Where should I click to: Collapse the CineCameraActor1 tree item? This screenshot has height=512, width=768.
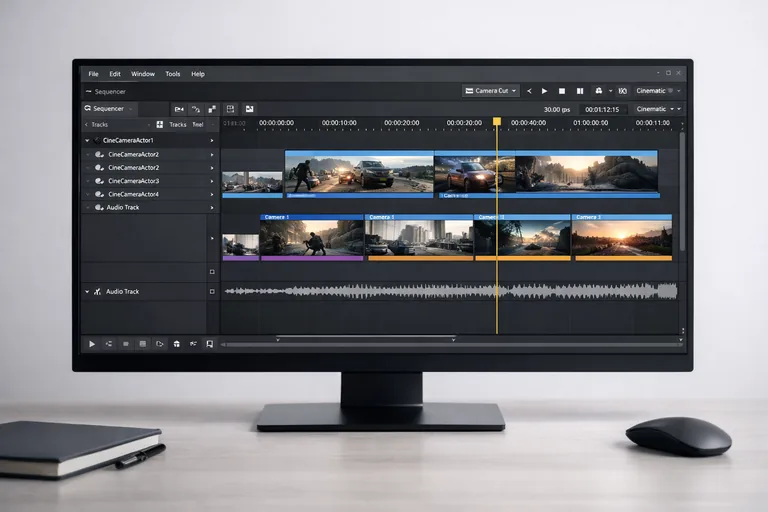click(87, 141)
